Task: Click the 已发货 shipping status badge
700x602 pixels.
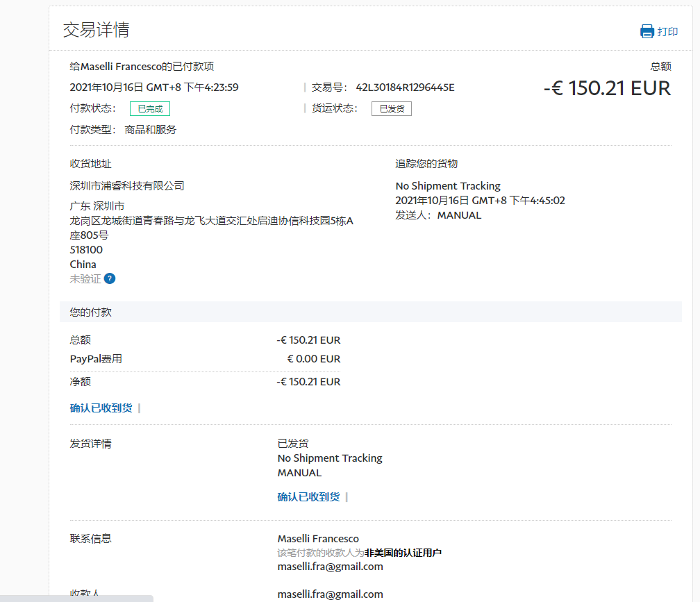Action: pos(392,109)
